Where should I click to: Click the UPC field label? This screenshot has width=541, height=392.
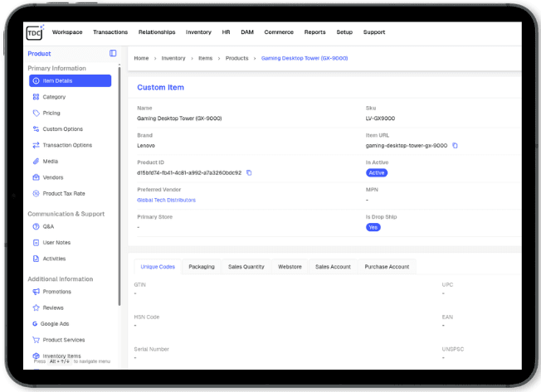(447, 284)
